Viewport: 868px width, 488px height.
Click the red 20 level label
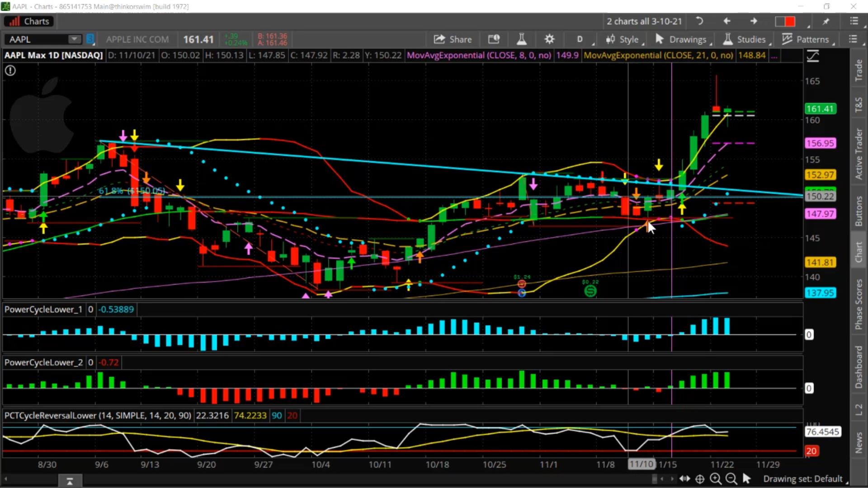click(x=811, y=451)
